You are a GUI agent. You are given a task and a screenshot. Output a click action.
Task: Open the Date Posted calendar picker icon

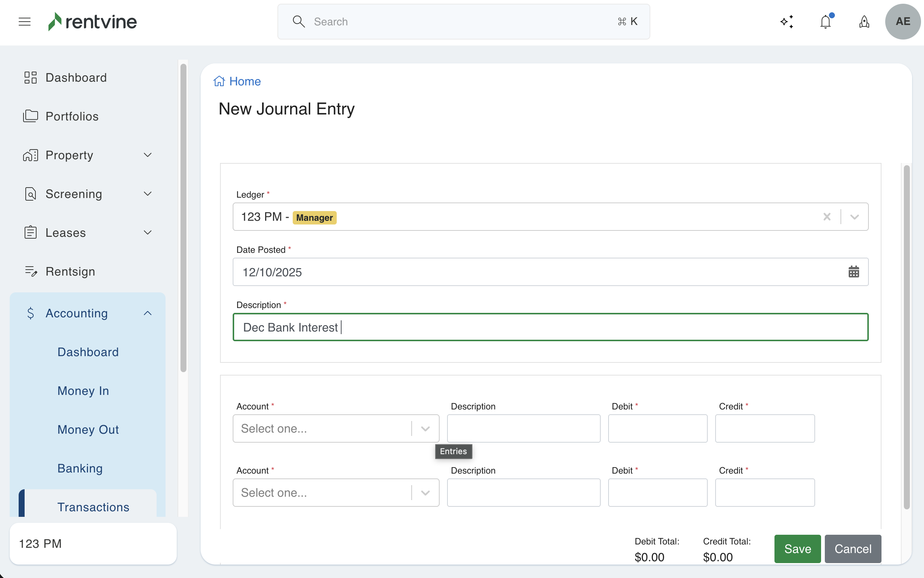853,272
